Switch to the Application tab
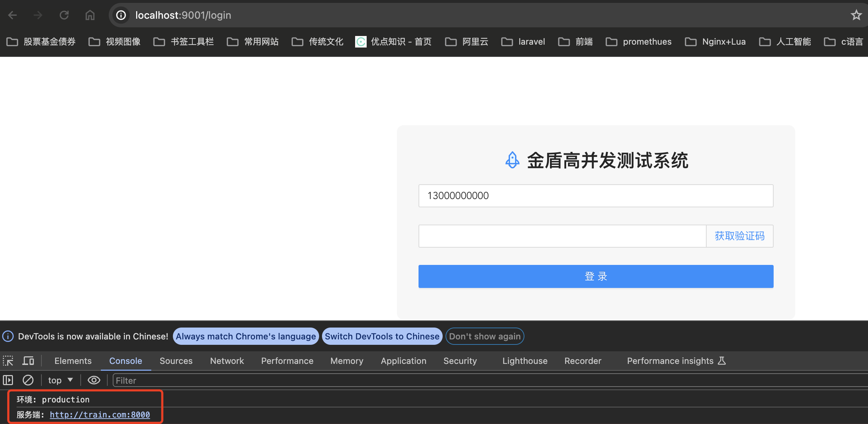The height and width of the screenshot is (424, 868). point(403,361)
